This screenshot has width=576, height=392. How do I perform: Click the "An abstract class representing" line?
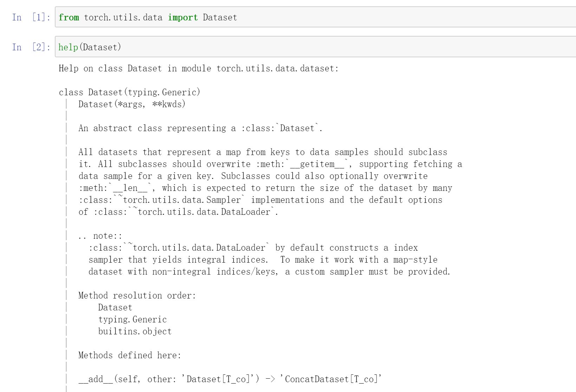[x=200, y=128]
